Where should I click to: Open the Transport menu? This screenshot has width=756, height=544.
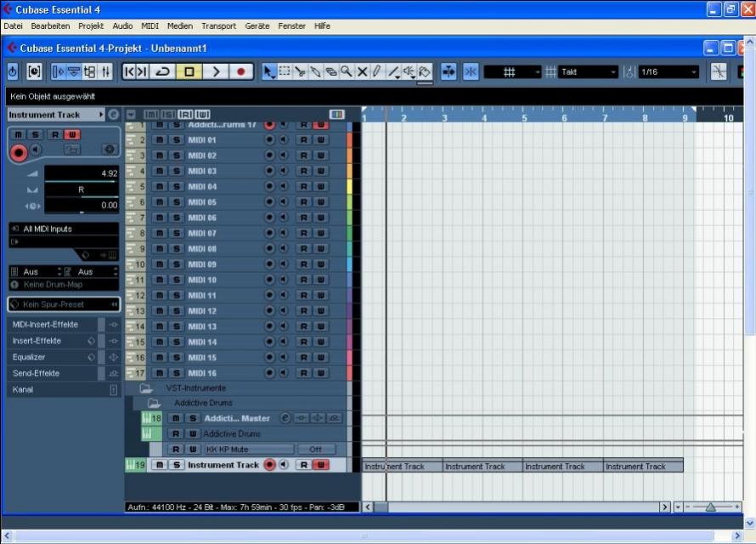218,26
